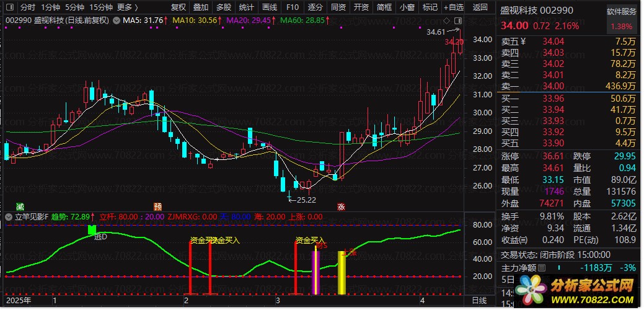Click the red 涨 event marker
Screen dimensions: 644x310
coord(341,206)
